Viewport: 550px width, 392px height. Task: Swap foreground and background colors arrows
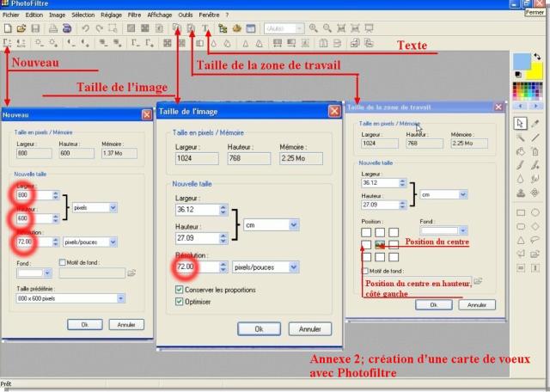click(537, 56)
